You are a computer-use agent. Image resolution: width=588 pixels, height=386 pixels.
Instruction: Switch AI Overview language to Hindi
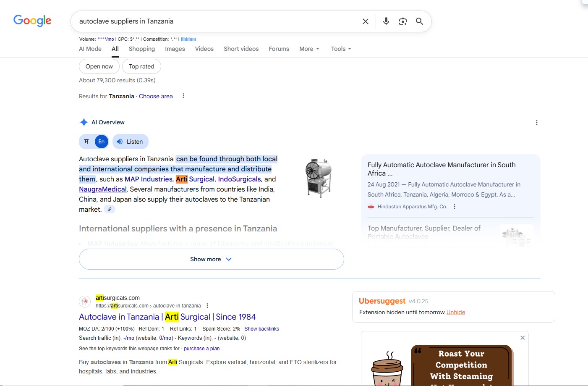(x=87, y=142)
